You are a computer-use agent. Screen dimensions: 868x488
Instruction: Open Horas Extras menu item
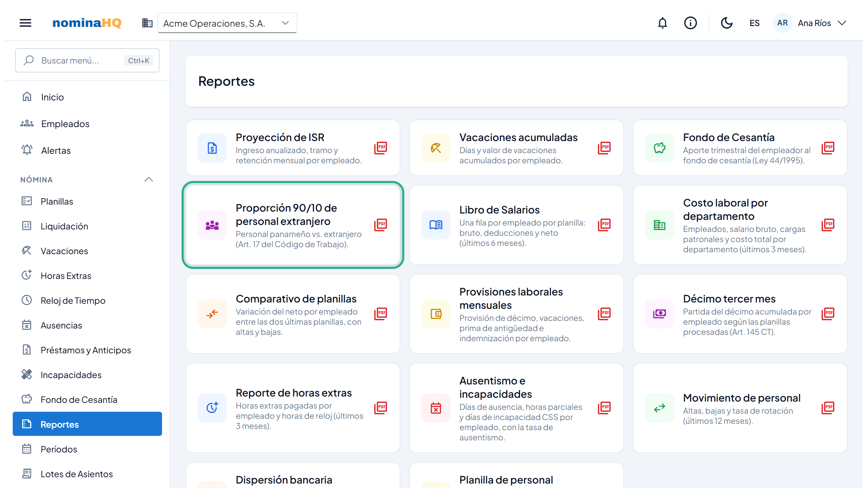(x=87, y=276)
